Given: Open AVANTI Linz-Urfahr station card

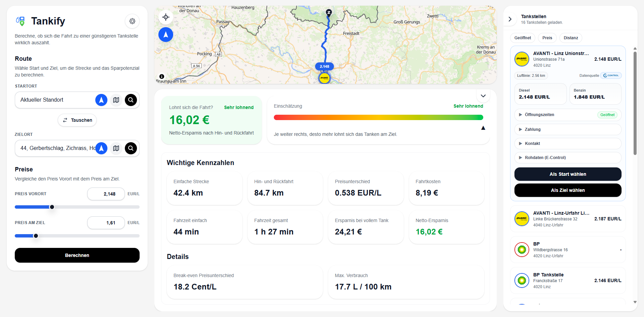Looking at the screenshot, I should tap(568, 219).
